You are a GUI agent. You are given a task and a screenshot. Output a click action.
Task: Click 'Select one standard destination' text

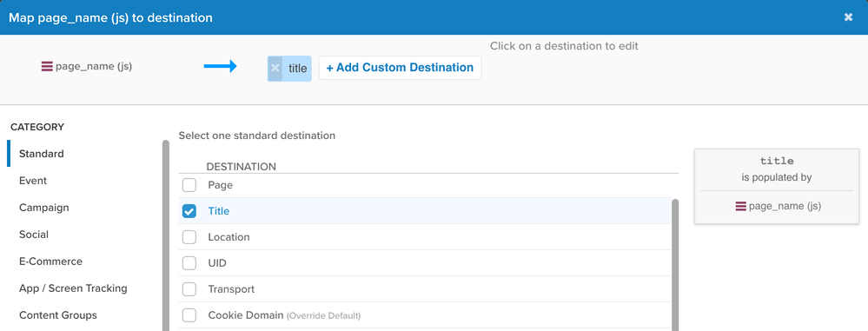click(257, 135)
